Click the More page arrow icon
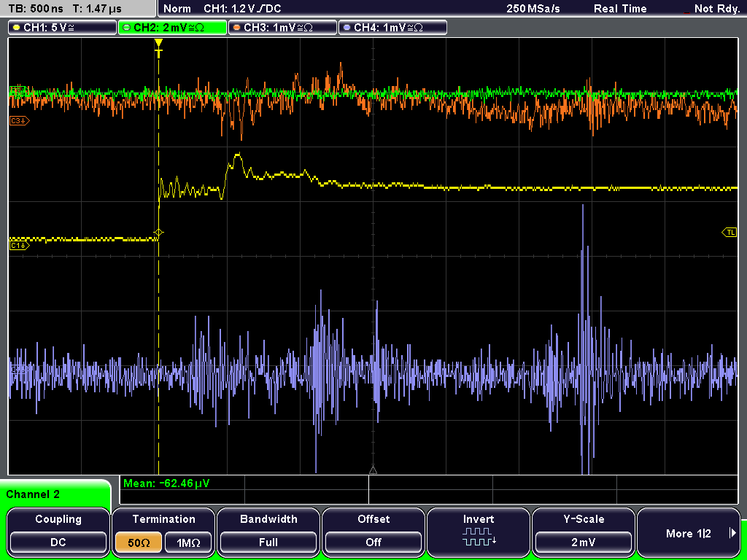The width and height of the screenshot is (747, 560). [x=732, y=533]
